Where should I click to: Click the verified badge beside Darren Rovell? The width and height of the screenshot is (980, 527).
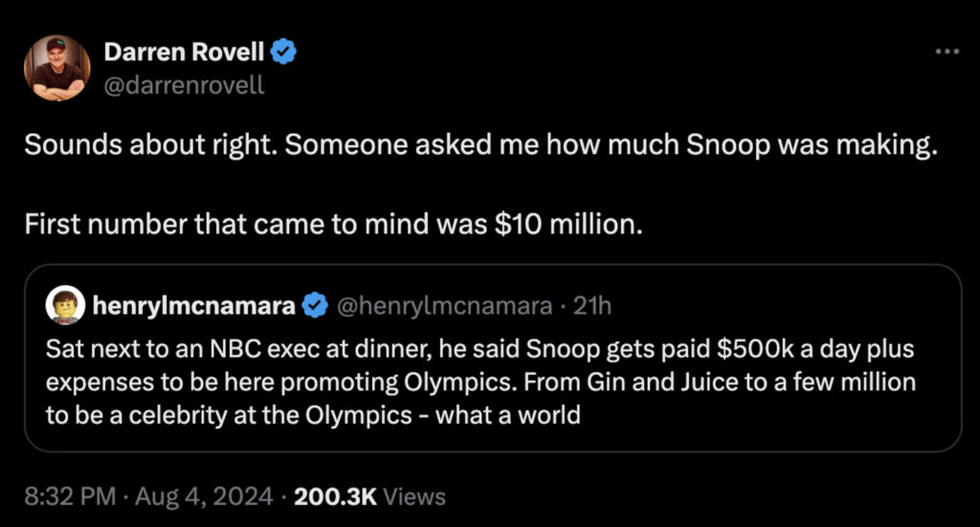285,52
